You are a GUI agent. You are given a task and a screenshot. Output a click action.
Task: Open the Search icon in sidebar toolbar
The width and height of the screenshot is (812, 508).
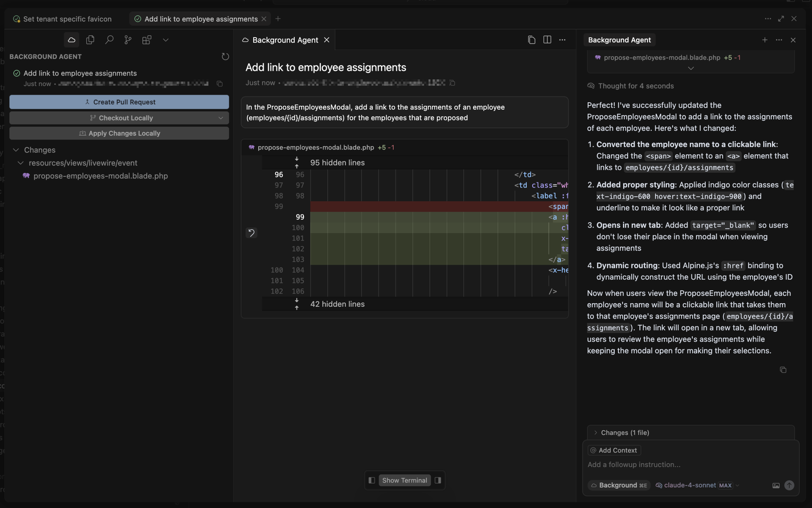(x=109, y=40)
